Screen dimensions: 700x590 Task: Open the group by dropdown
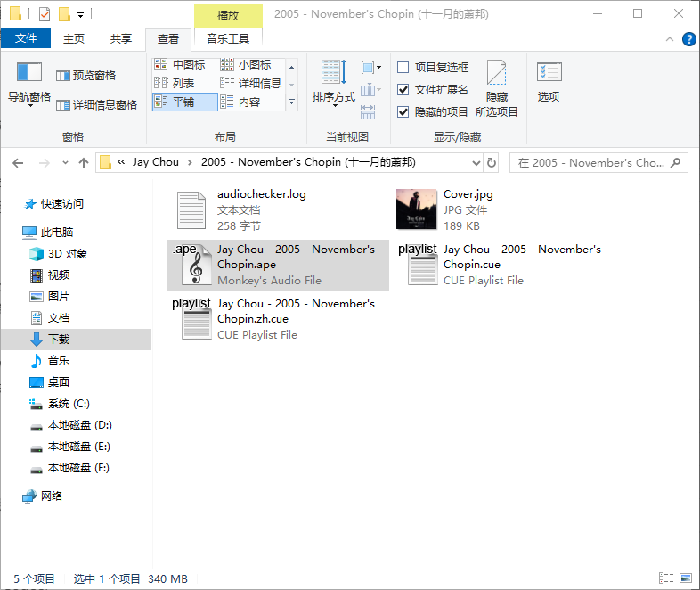coord(371,68)
